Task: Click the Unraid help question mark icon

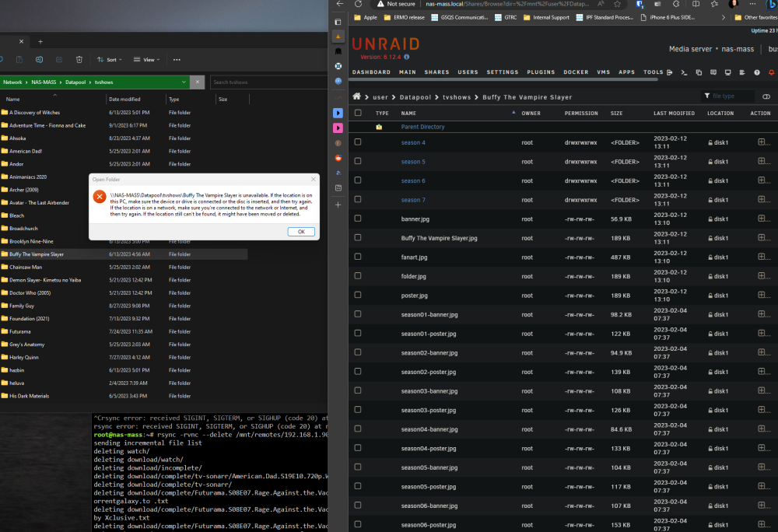Action: [757, 72]
